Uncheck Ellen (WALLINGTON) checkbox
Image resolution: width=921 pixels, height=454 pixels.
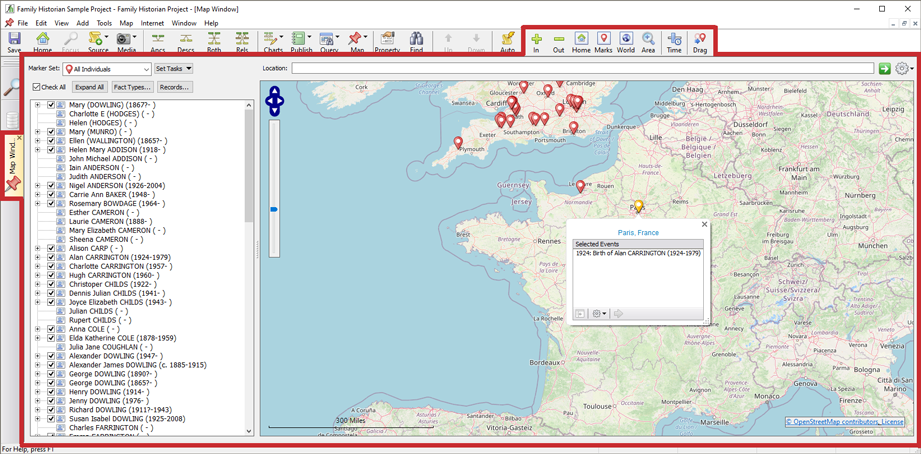[x=51, y=141]
